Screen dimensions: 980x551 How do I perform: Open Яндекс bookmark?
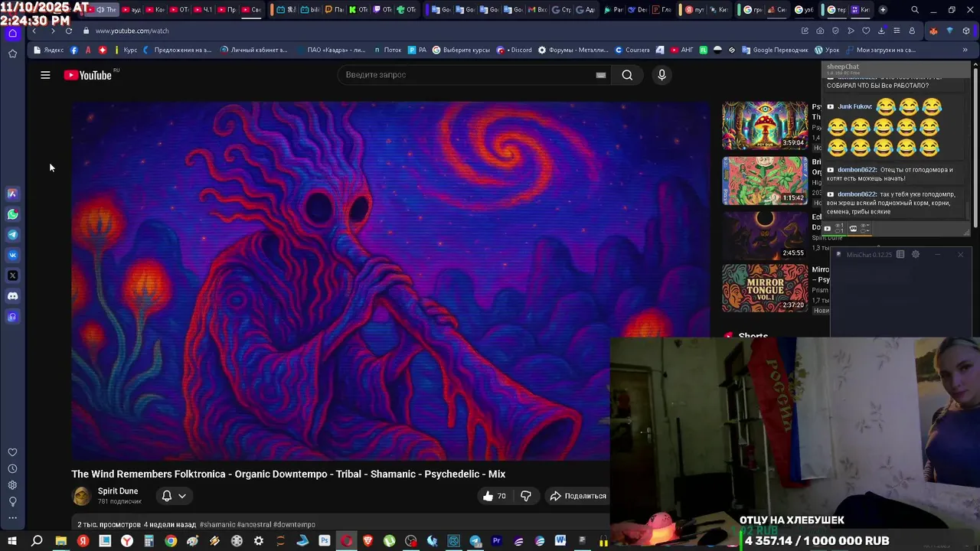click(x=49, y=50)
